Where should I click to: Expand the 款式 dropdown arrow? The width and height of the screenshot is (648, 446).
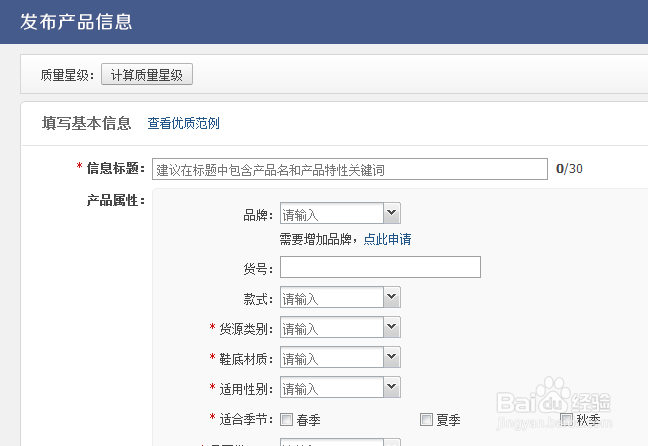pyautogui.click(x=392, y=297)
